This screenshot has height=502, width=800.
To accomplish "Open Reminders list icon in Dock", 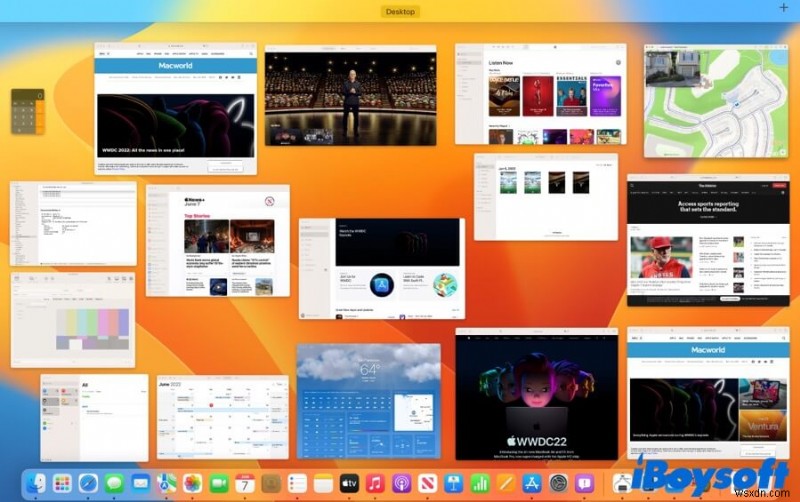I will point(297,483).
